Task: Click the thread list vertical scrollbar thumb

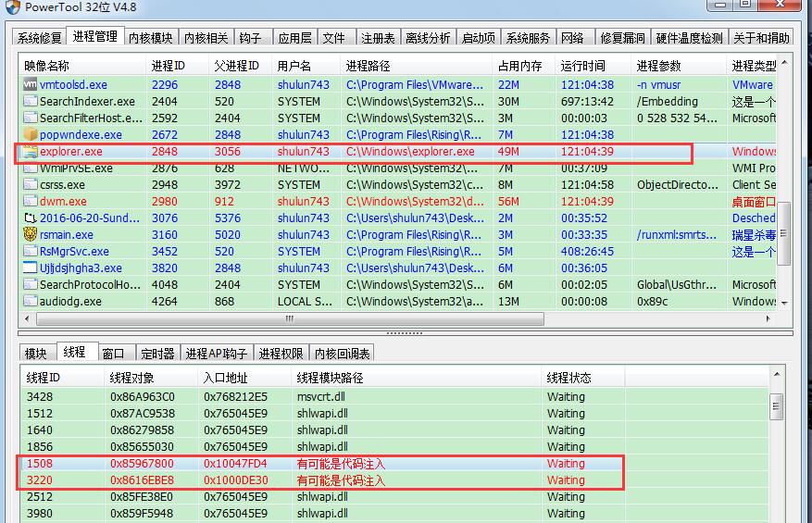Action: [776, 406]
